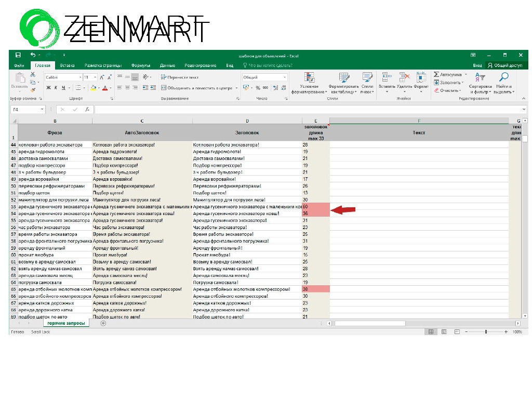532x399 pixels.
Task: Click the align text left icon
Action: coord(120,88)
